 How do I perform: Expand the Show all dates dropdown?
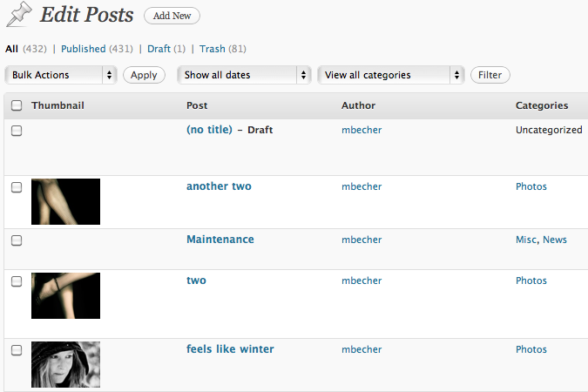click(244, 75)
